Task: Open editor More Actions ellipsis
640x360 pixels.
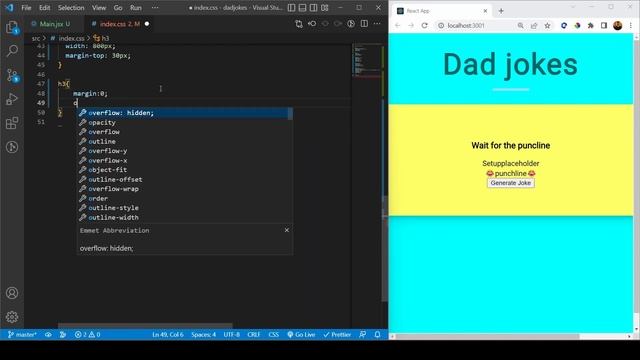Action: click(377, 24)
